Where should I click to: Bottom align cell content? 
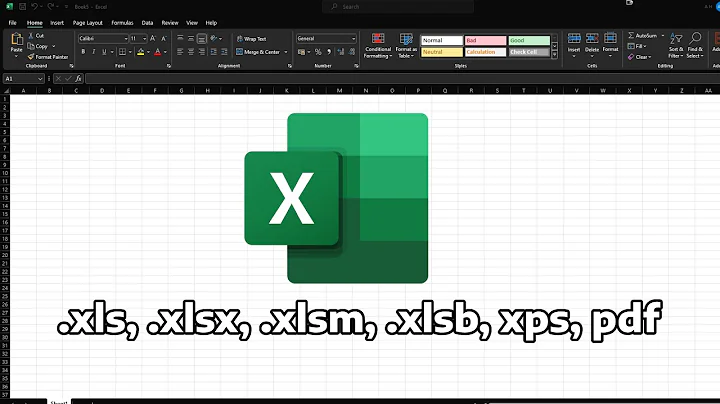click(x=202, y=39)
